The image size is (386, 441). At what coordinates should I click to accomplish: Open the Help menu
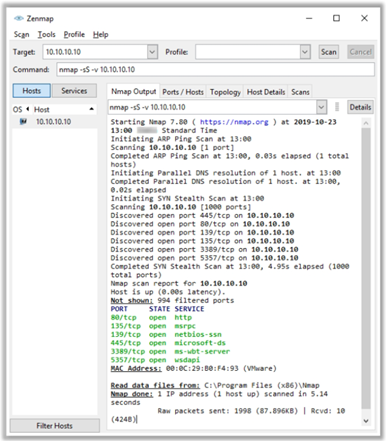(100, 35)
